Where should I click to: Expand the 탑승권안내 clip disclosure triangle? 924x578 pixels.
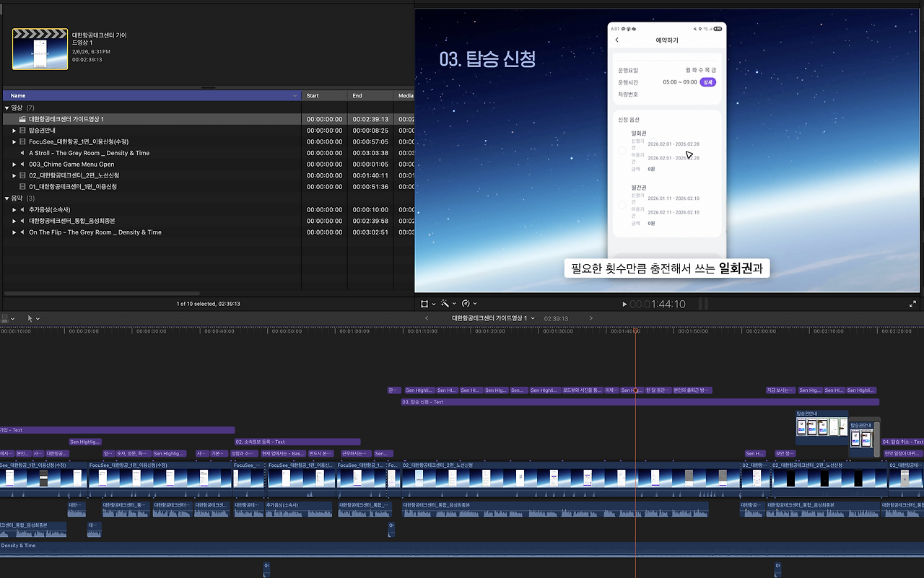coord(13,130)
